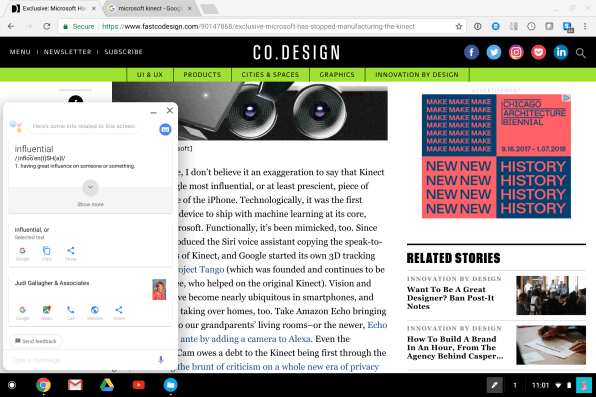Select the PRODUCTS navigation tab
Viewport: 596px width, 397px height.
coord(202,75)
